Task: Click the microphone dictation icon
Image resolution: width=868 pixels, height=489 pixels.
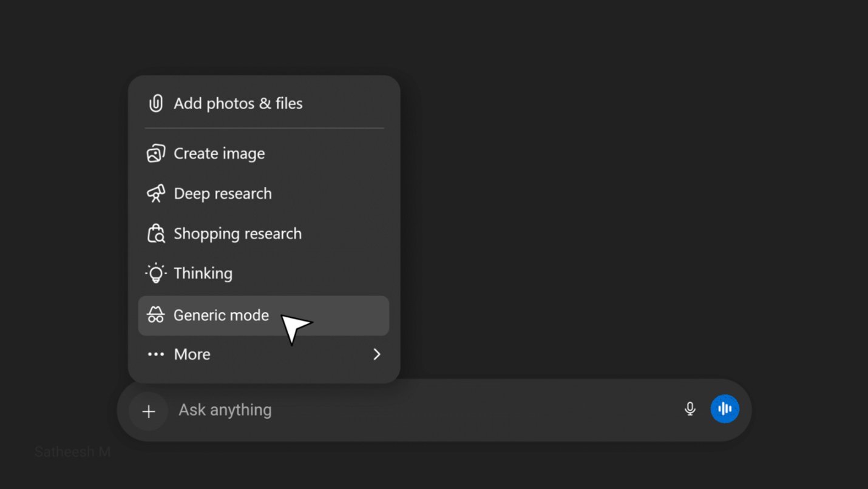Action: pyautogui.click(x=690, y=409)
